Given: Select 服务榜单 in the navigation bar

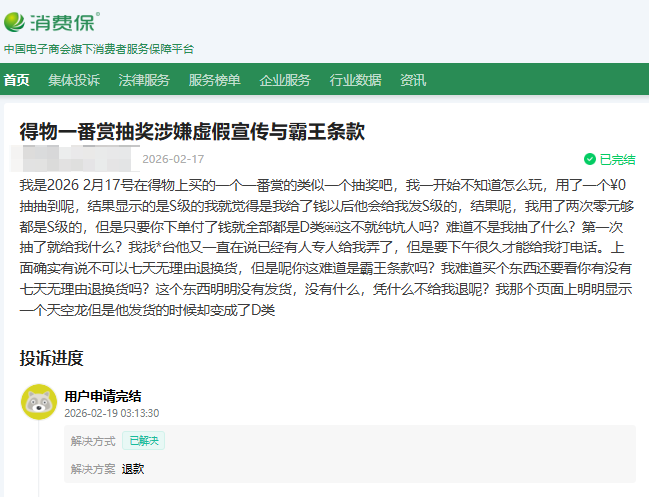Looking at the screenshot, I should pyautogui.click(x=214, y=80).
